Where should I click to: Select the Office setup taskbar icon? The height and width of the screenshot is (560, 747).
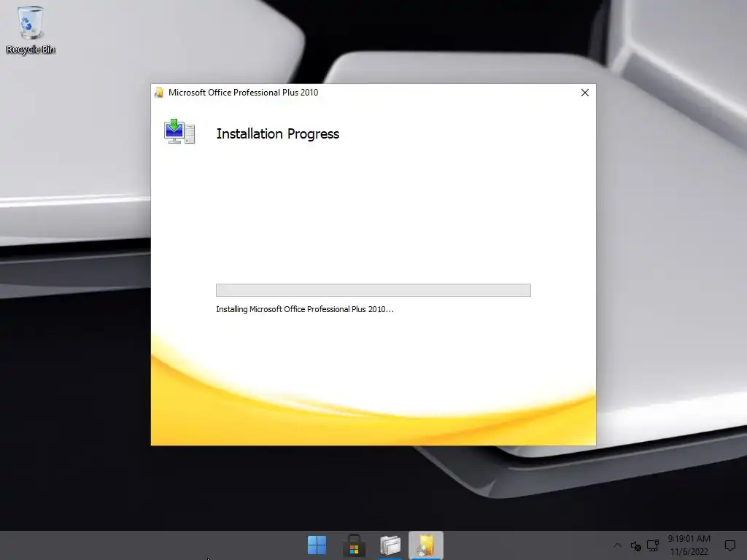point(426,545)
